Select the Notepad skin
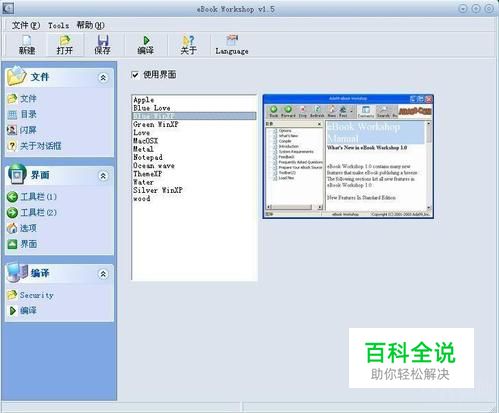The height and width of the screenshot is (413, 499). tap(148, 157)
